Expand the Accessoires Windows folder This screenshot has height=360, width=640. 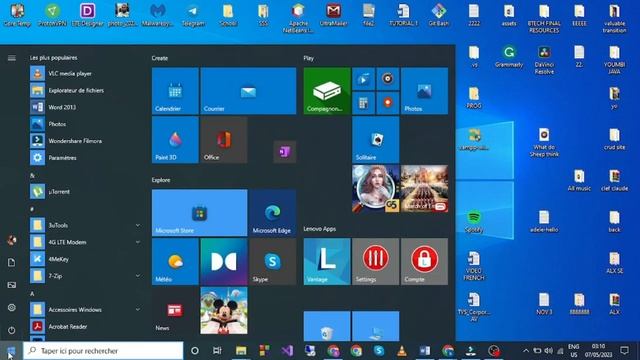(138, 309)
